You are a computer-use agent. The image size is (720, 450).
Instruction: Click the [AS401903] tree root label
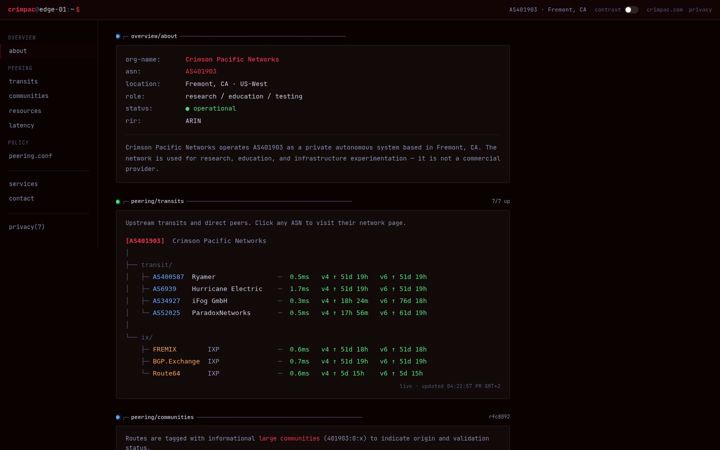(x=145, y=241)
